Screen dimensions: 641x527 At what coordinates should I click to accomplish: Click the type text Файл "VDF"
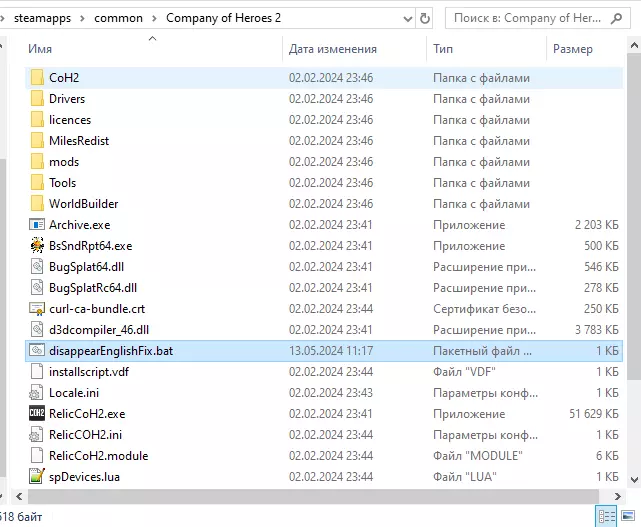pos(464,372)
